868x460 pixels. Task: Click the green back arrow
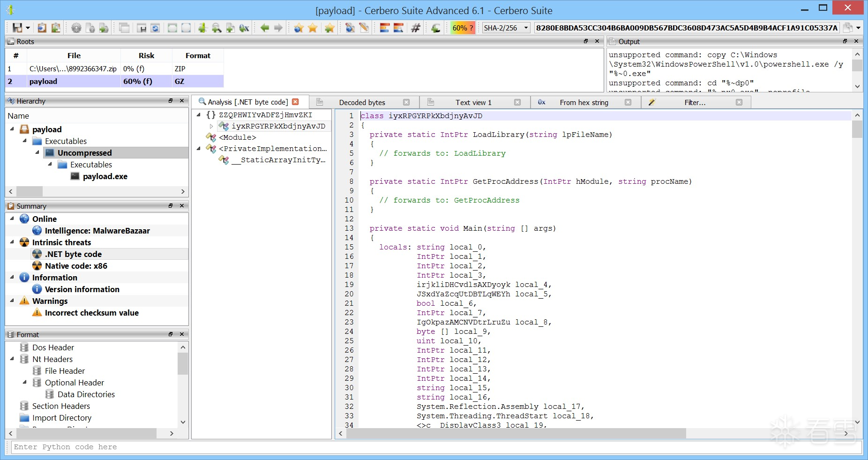click(265, 28)
